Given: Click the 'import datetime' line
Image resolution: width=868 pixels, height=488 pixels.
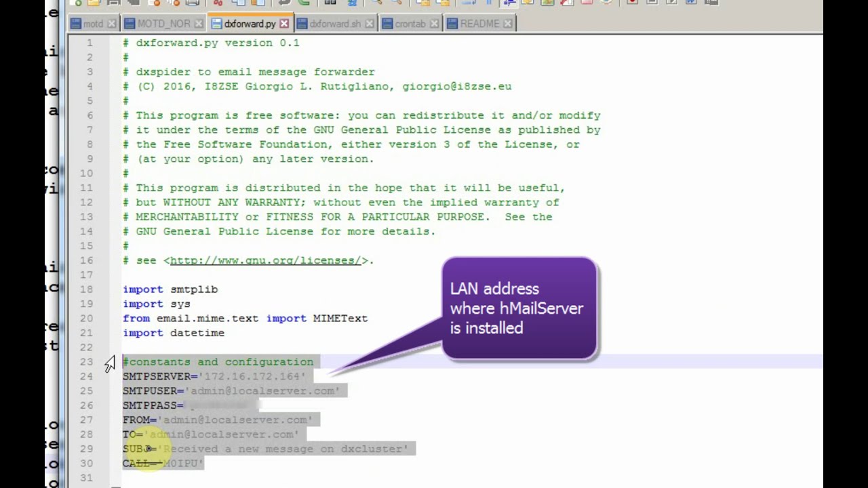Looking at the screenshot, I should click(174, 333).
